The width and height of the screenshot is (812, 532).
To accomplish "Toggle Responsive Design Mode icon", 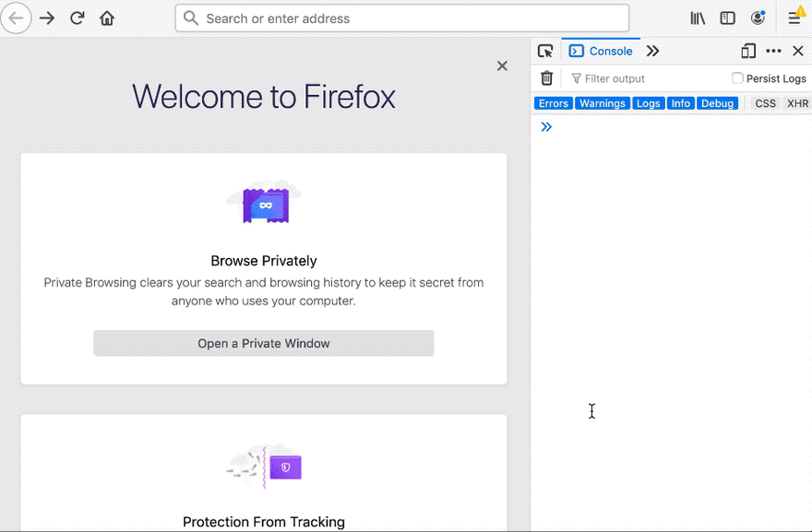I will (x=748, y=51).
